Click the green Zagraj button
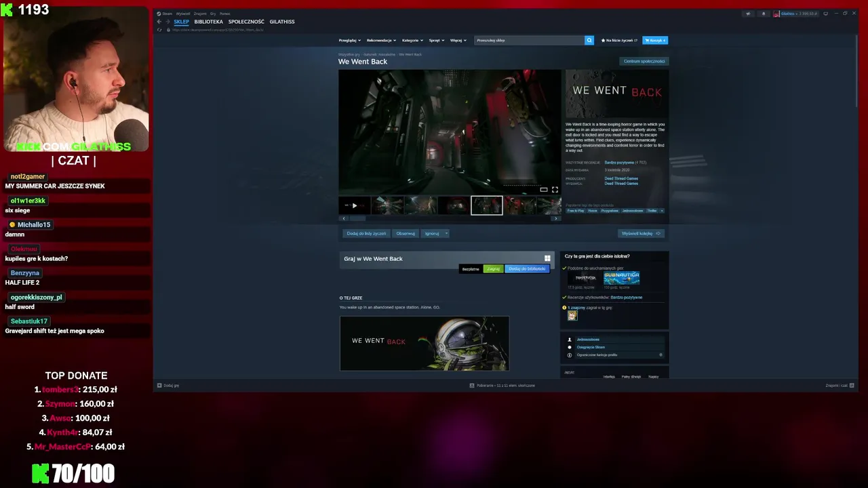The width and height of the screenshot is (868, 488). [493, 269]
